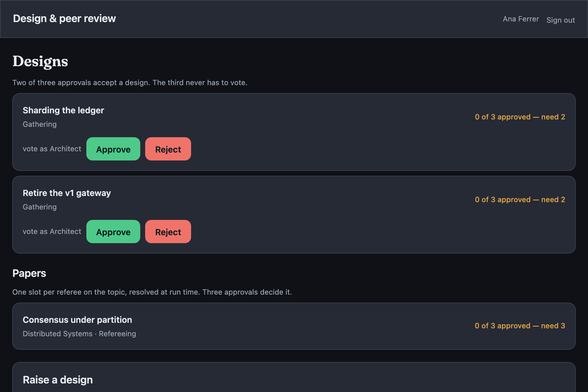Select the Consensus paper need 3 status
588x392 pixels.
[520, 326]
